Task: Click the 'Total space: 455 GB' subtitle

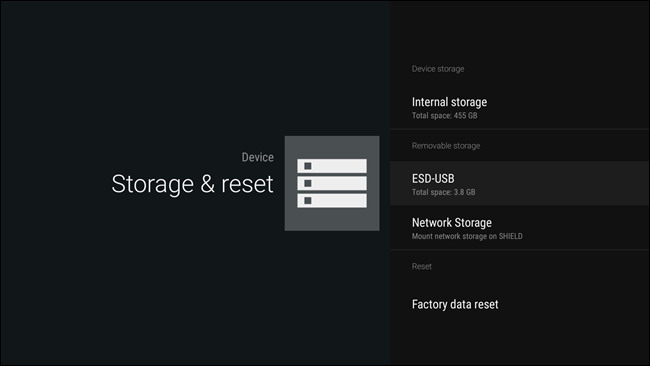Action: pyautogui.click(x=444, y=116)
